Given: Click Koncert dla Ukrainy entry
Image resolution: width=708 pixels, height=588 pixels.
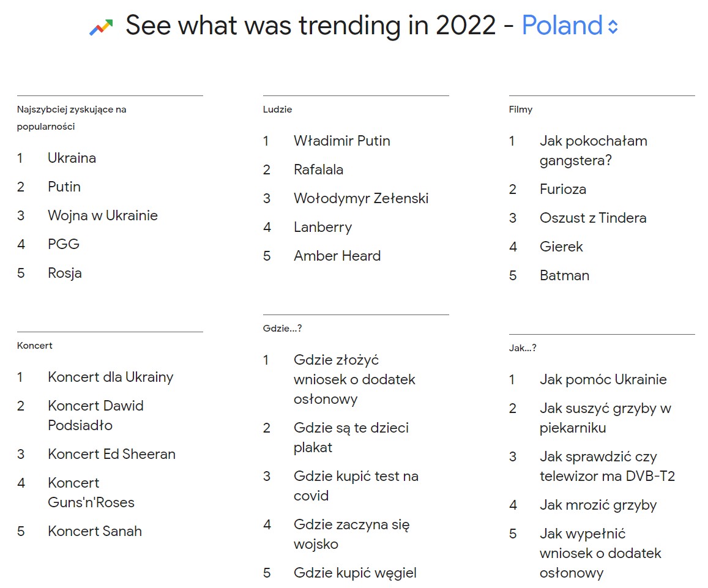Looking at the screenshot, I should (x=111, y=377).
